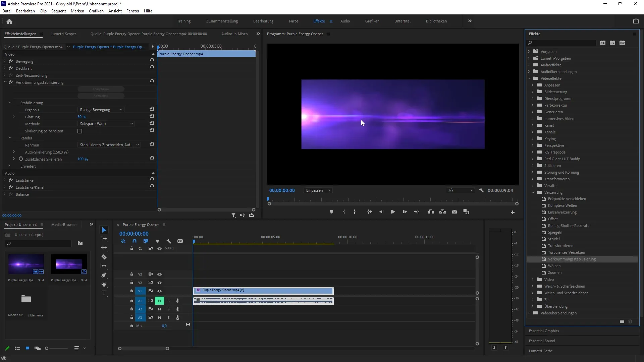644x362 pixels.
Task: Open the program monitor button editor plus
Action: pos(513,212)
